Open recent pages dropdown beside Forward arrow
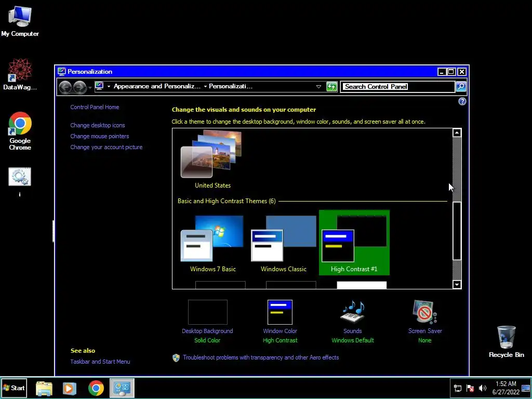 [90, 87]
